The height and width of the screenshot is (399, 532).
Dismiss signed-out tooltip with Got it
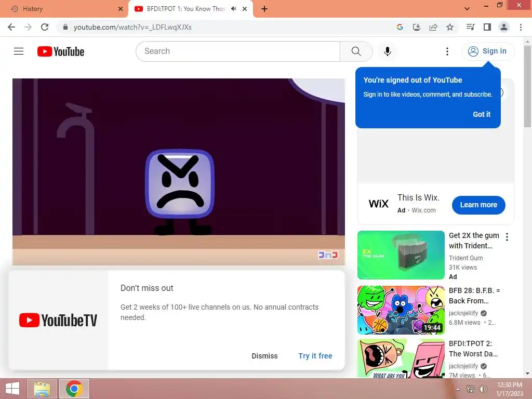[x=482, y=114]
